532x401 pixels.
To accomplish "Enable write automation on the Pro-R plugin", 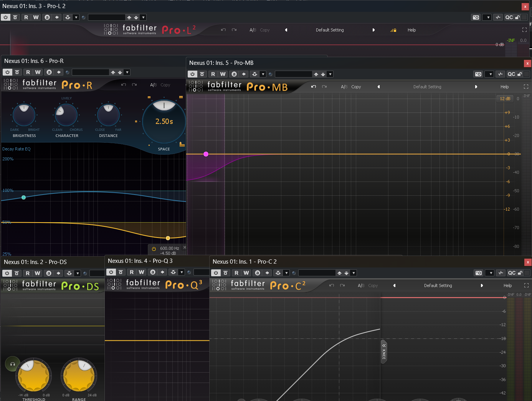I will click(x=37, y=72).
